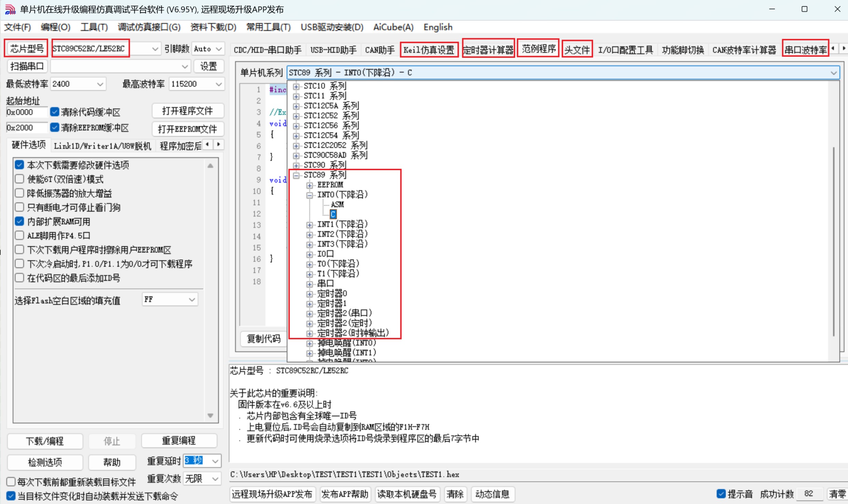Click right arrow of hardware options tab strip

click(x=219, y=145)
